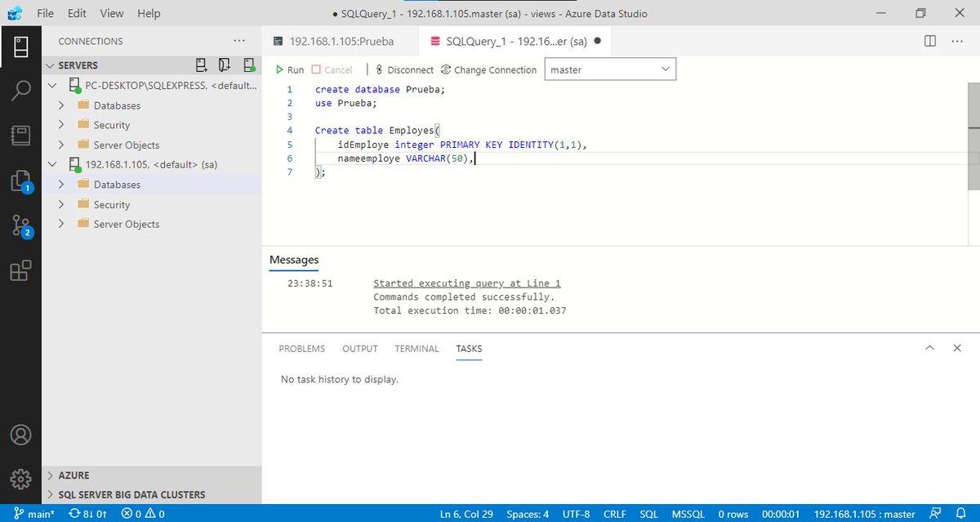Screen dimensions: 980x522
Task: Open the Accounts icon
Action: coord(21,434)
